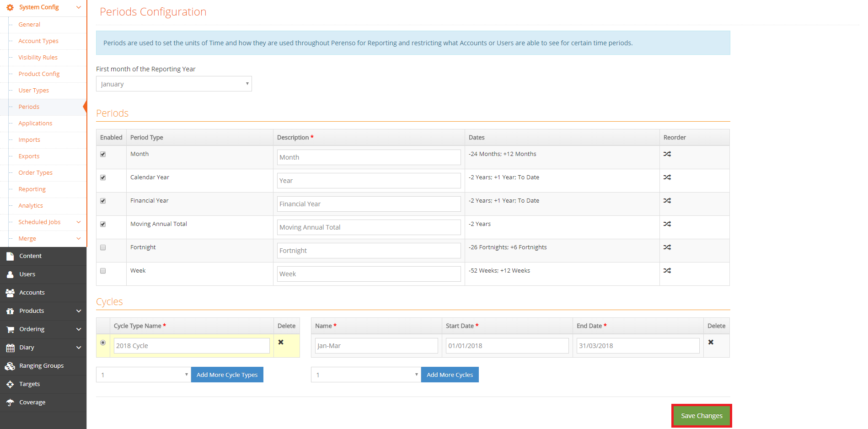Open cycles quantity dropdown
868x429 pixels.
point(366,375)
